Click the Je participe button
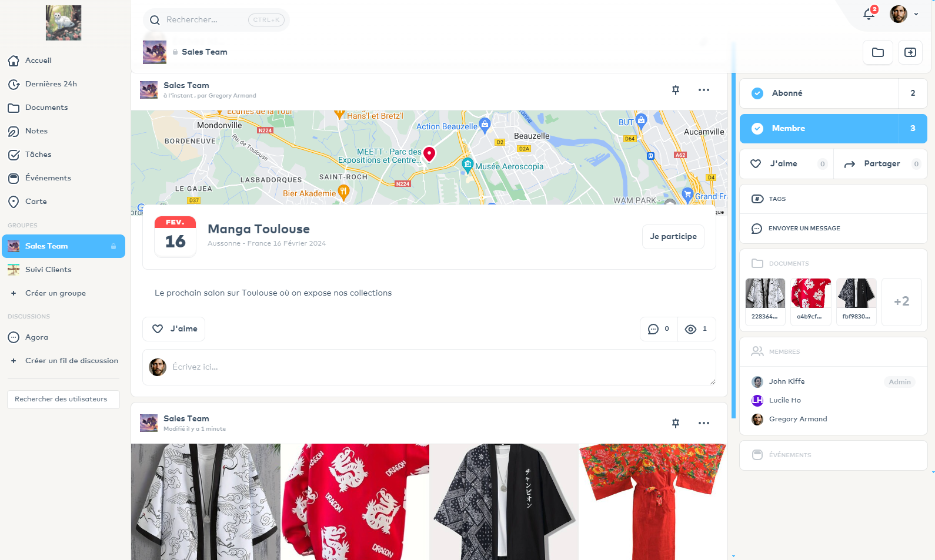Image resolution: width=935 pixels, height=560 pixels. pos(673,237)
